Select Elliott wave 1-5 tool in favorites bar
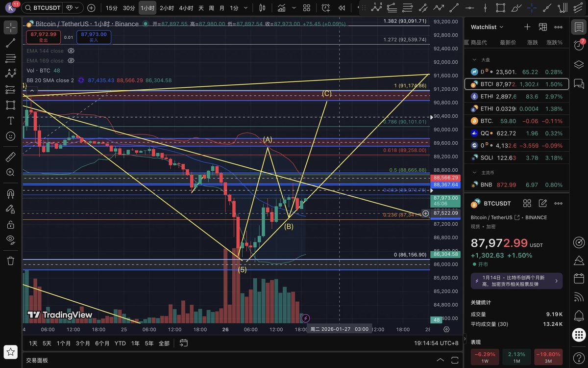The width and height of the screenshot is (588, 368). pos(376,7)
